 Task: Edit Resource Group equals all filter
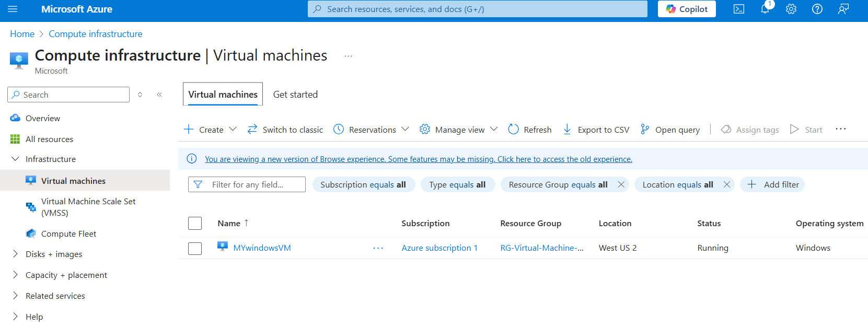coord(558,184)
